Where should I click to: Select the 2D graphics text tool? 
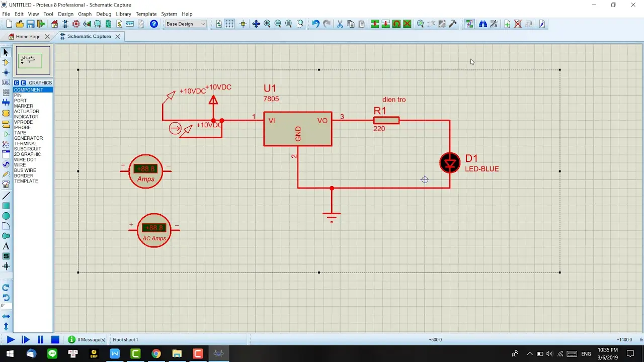point(6,246)
